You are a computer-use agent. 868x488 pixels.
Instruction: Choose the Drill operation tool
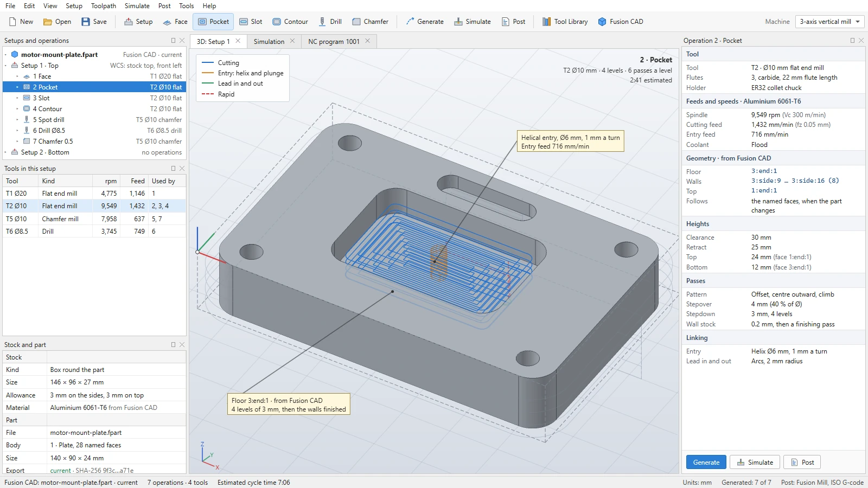[330, 22]
